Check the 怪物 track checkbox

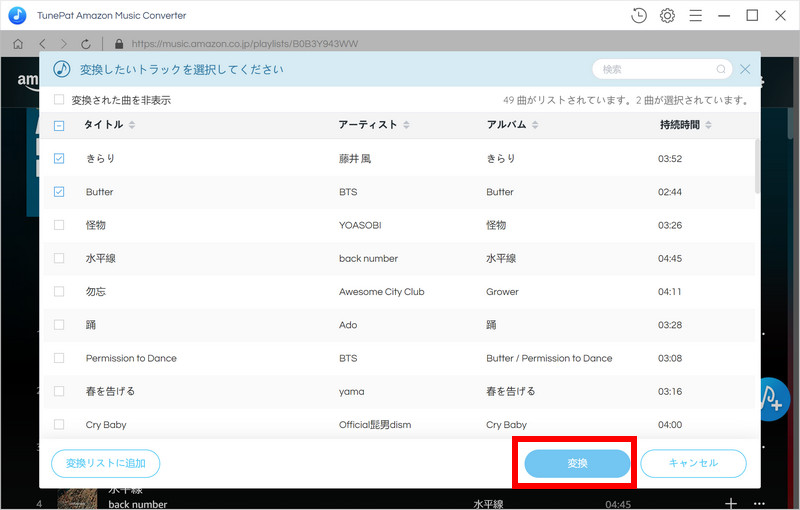point(59,225)
